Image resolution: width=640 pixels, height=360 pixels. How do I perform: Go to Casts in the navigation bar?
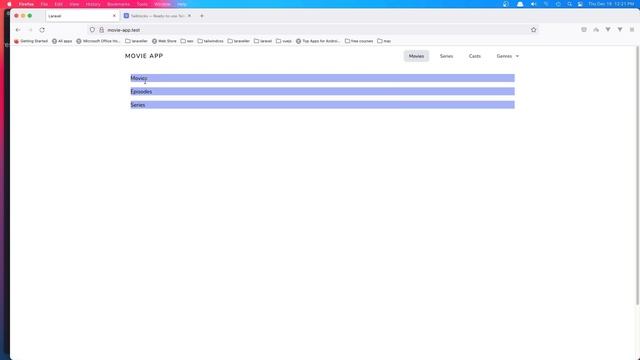pos(475,56)
